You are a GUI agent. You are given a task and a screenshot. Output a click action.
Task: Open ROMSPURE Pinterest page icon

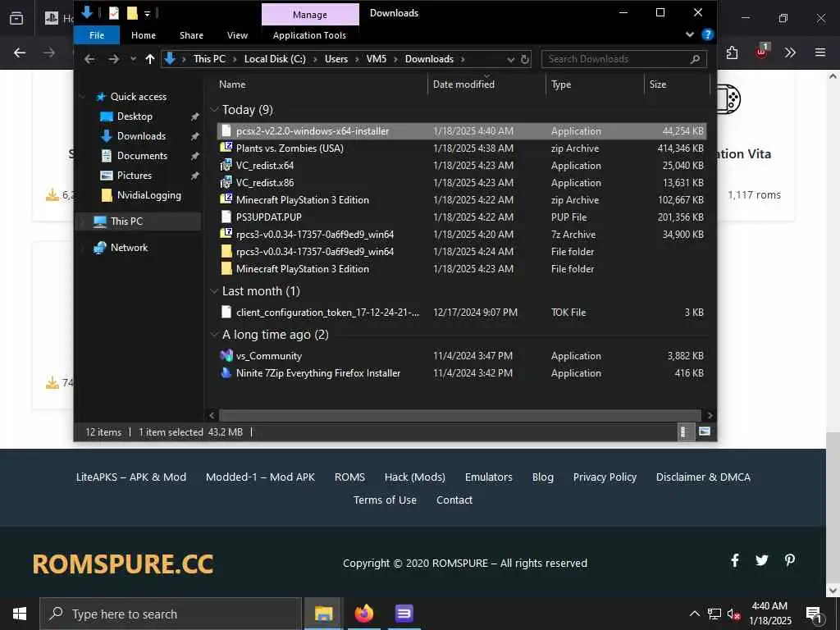coord(790,560)
